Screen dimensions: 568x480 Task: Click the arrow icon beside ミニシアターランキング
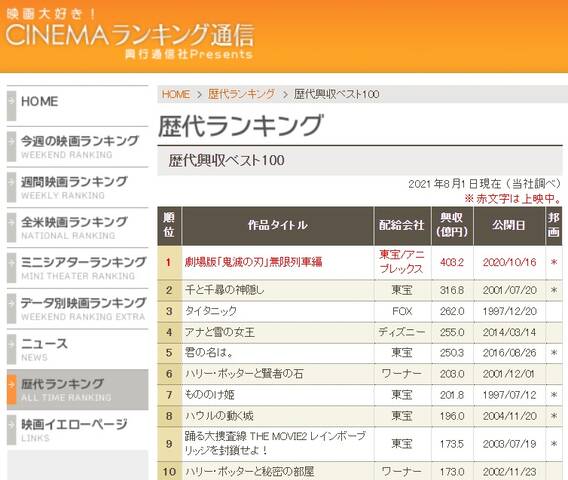(12, 268)
